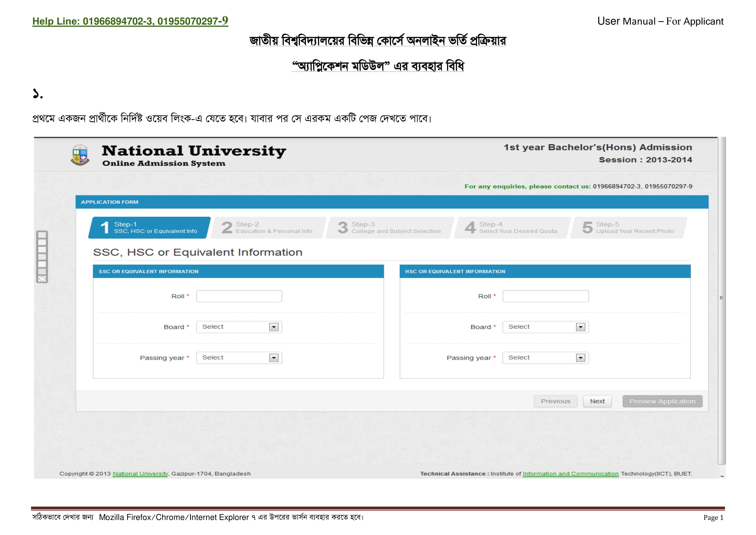Open the SSC Passing year dropdown
Viewport: 756px width, 535px height.
[x=239, y=358]
